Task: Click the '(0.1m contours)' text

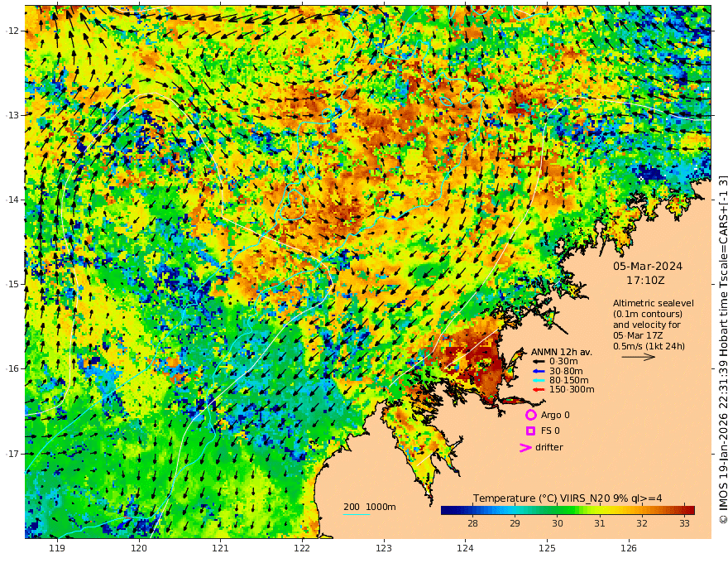Action: click(648, 314)
